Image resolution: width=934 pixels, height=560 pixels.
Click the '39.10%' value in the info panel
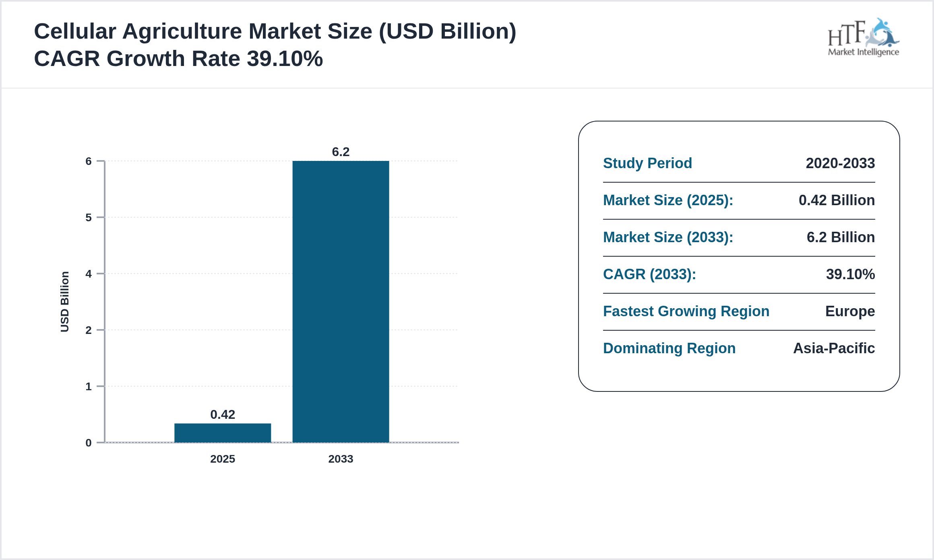850,274
